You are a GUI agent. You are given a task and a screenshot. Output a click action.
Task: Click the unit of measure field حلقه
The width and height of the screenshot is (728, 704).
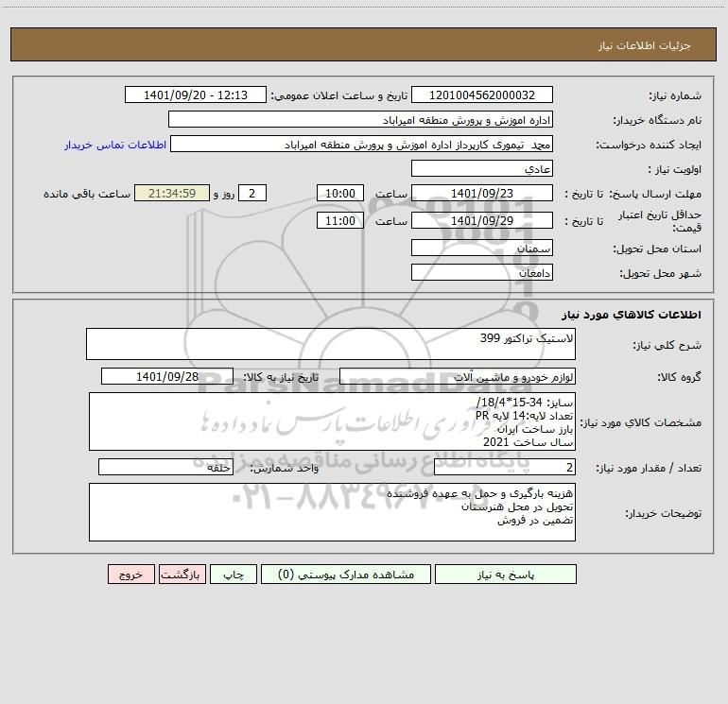[165, 467]
